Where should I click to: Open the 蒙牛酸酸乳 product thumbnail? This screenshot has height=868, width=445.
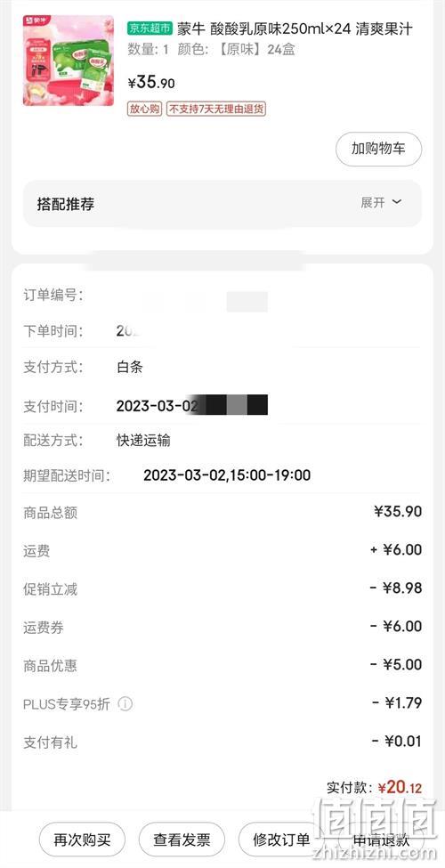(68, 61)
